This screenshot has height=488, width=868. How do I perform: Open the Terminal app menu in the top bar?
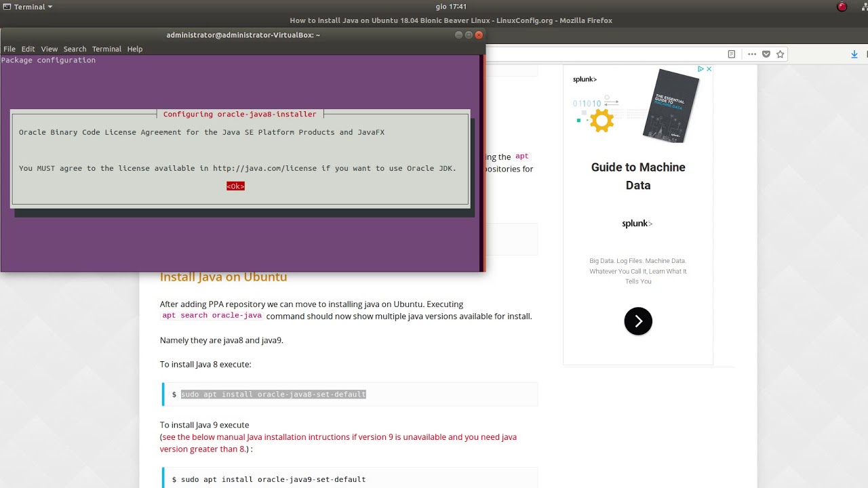[28, 7]
